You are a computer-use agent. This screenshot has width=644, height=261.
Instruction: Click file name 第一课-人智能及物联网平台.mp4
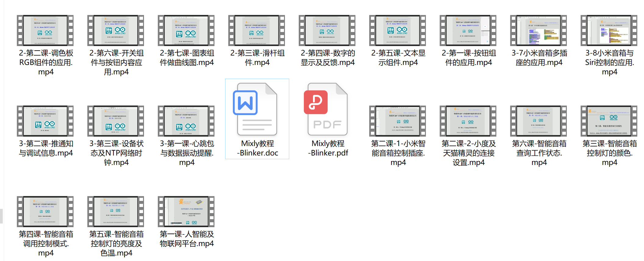click(x=187, y=239)
